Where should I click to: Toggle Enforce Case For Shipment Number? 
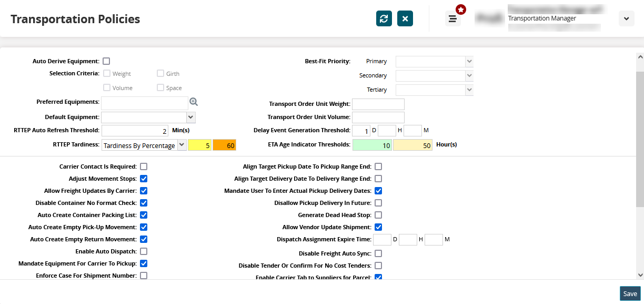coord(144,276)
